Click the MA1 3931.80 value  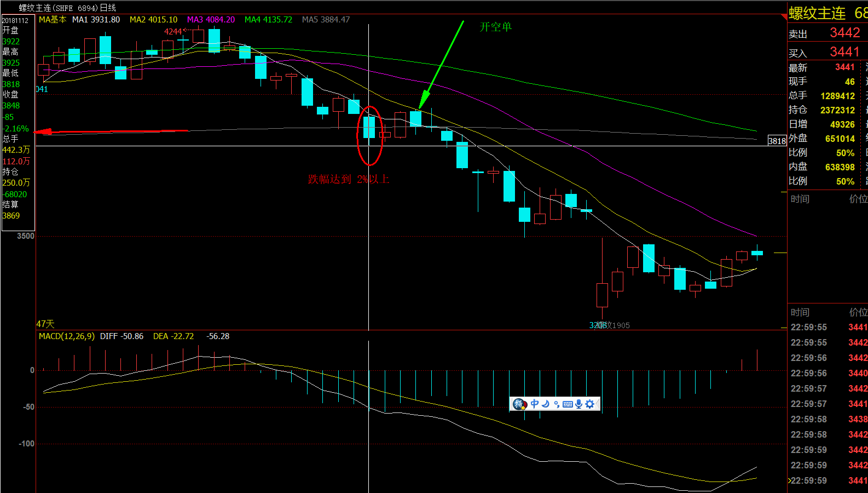click(96, 20)
